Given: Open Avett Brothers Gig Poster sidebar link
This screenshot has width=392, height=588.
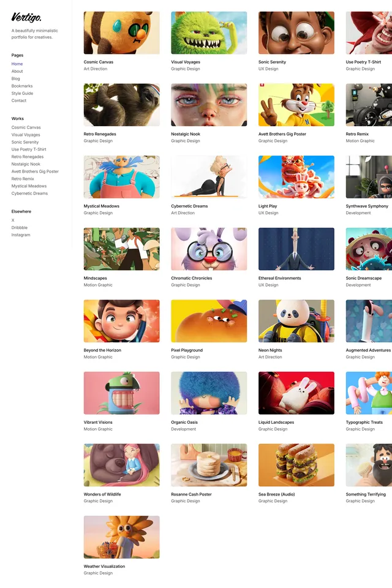Looking at the screenshot, I should coord(35,171).
